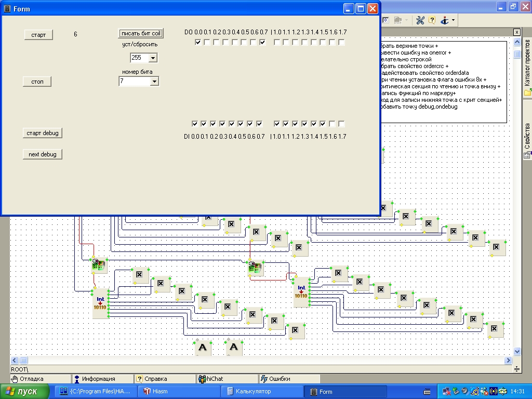Check the DO 0.3 checkbox
This screenshot has height=399, width=532.
pos(225,43)
